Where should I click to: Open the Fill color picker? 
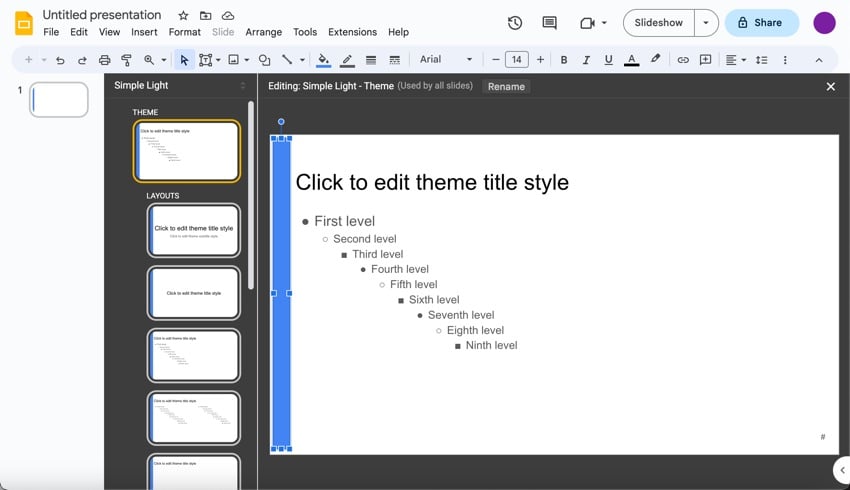pyautogui.click(x=323, y=60)
